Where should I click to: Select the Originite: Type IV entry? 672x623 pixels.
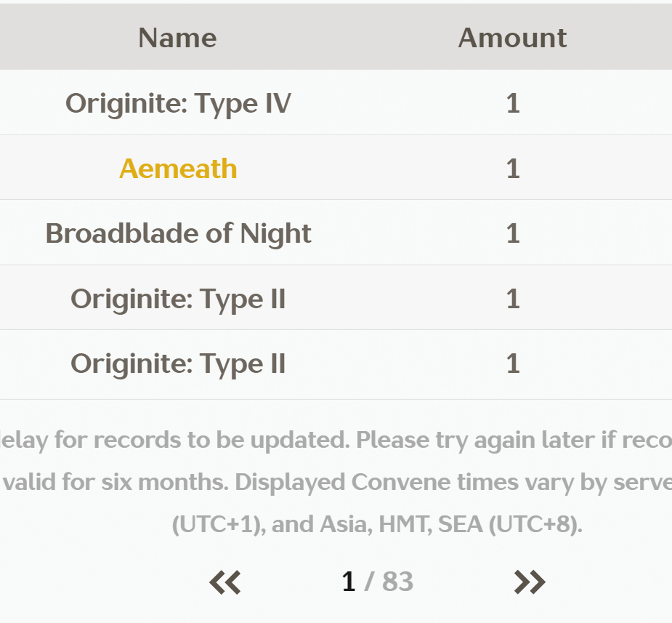pyautogui.click(x=178, y=103)
